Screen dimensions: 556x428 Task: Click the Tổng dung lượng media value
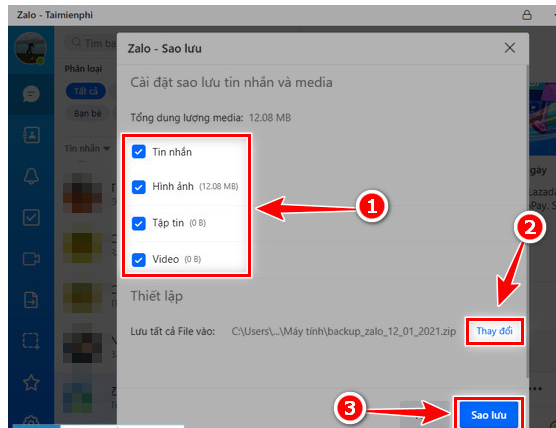point(270,118)
